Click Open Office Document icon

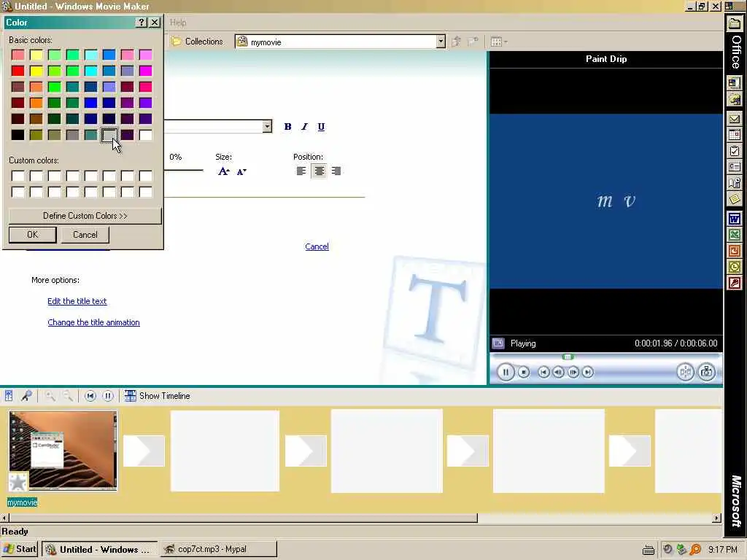tap(735, 99)
